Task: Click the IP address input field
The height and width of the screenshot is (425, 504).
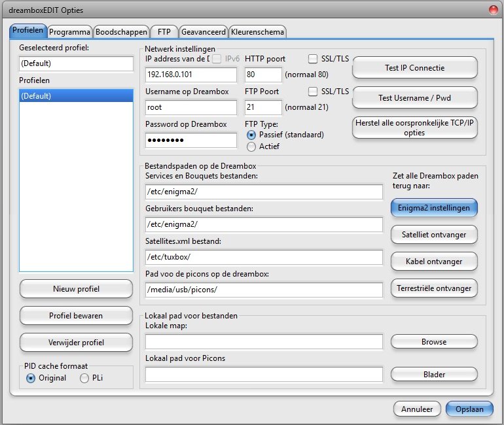Action: pos(190,75)
